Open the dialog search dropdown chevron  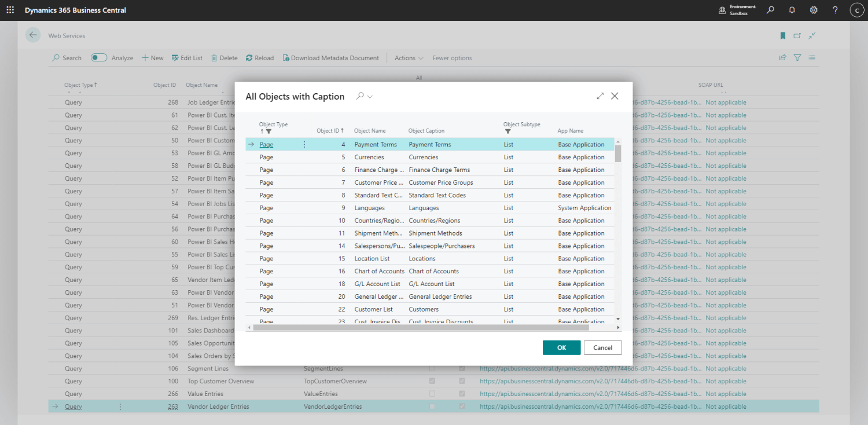point(370,97)
